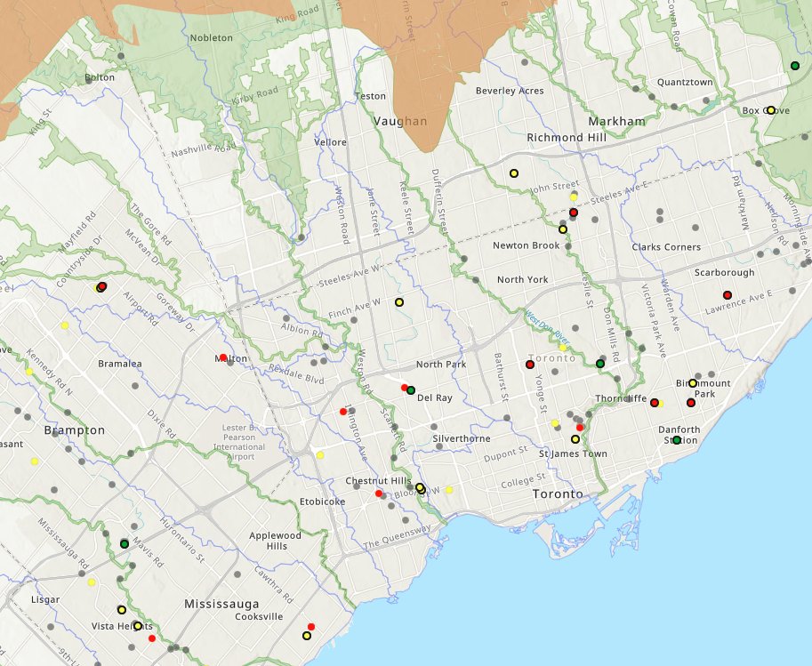Click the Bramalea label
812x666 pixels.
(120, 364)
